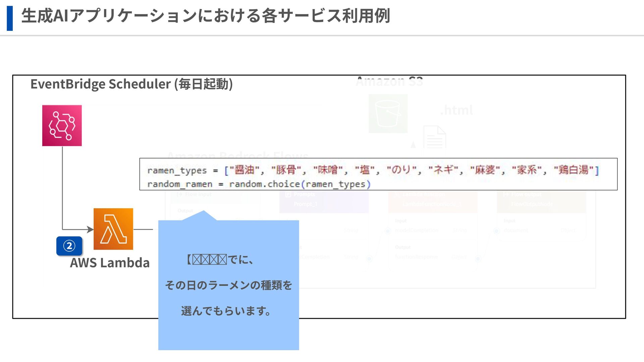
Task: Click the text 選んでもらいます。
Action: point(226,311)
